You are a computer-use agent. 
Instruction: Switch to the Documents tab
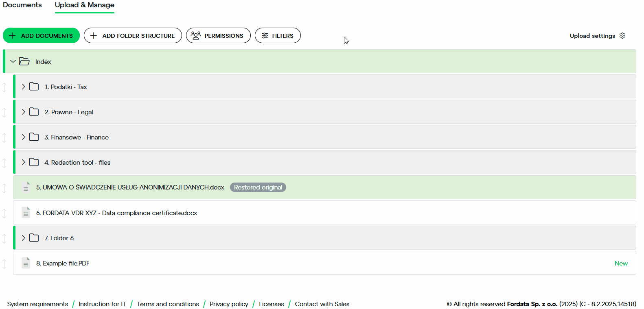pyautogui.click(x=22, y=5)
